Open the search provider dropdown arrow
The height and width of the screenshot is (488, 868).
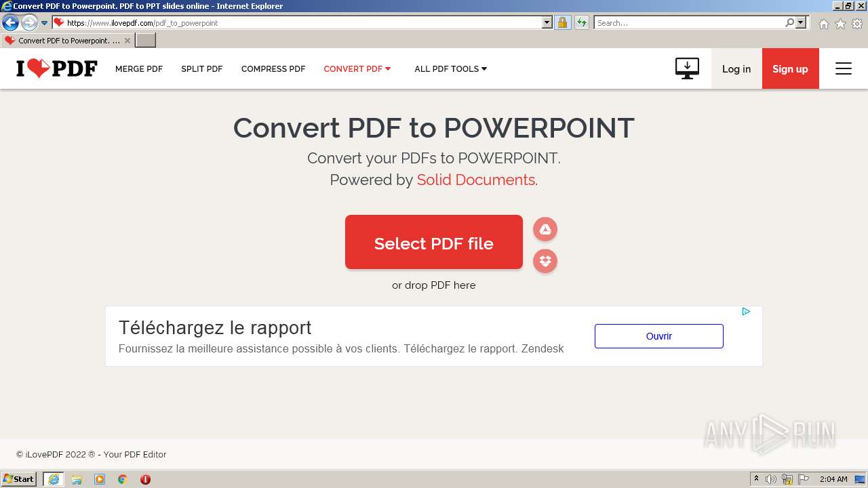(801, 22)
